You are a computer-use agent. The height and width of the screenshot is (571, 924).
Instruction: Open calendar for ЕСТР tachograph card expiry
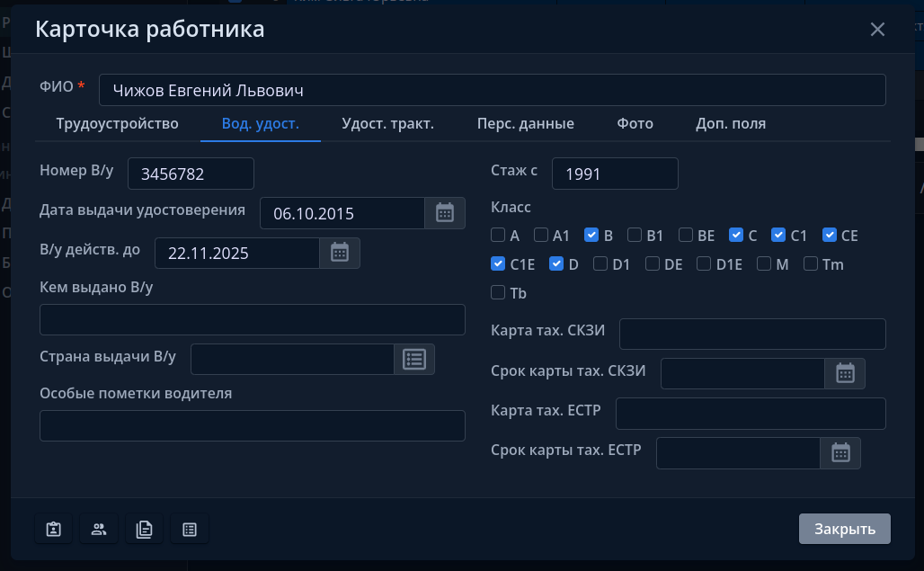pyautogui.click(x=840, y=453)
